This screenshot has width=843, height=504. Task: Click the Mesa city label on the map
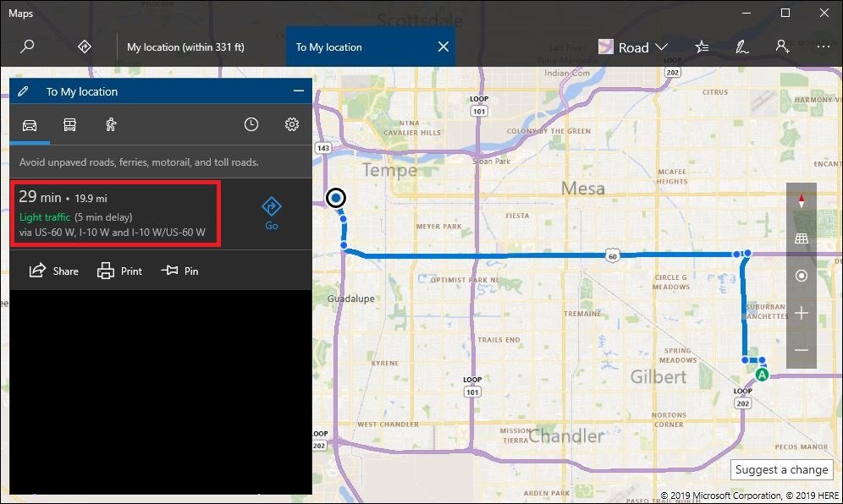pos(583,188)
